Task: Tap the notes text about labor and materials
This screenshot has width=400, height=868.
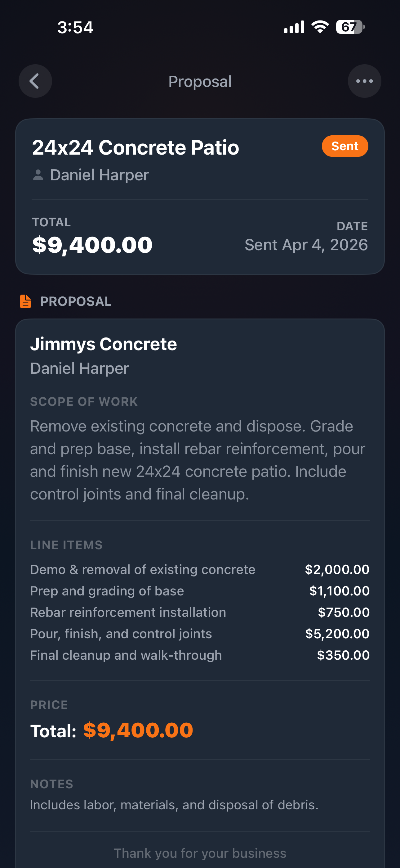Action: [174, 805]
